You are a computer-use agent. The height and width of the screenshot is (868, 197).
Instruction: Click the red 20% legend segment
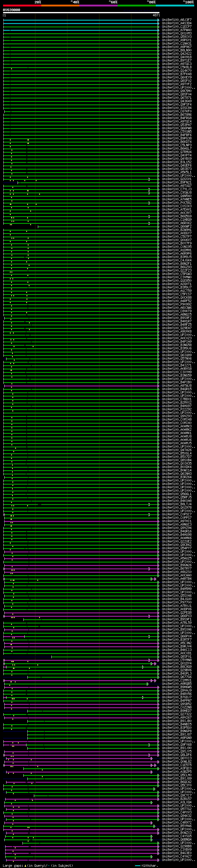[x=22, y=6]
